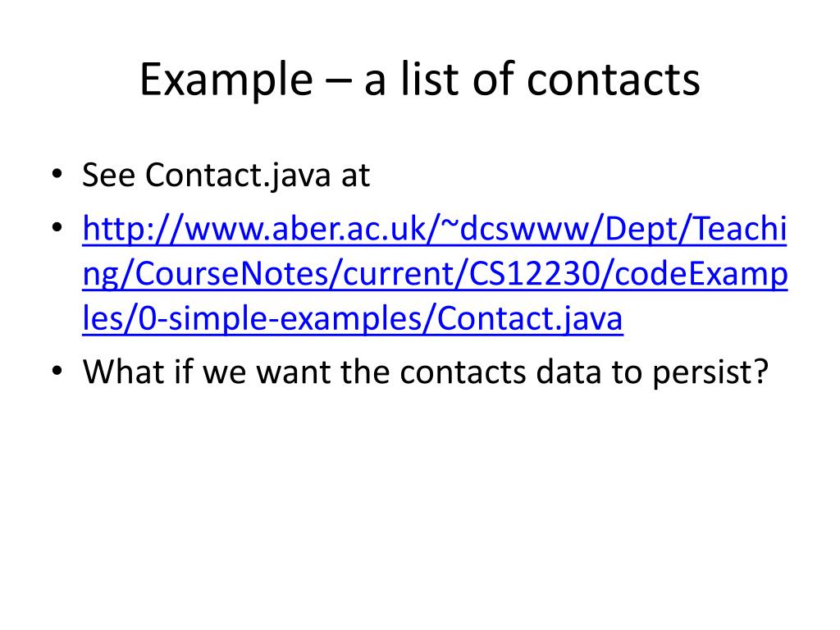
Task: Click the "See Contact.java at" bullet text
Action: [x=226, y=176]
